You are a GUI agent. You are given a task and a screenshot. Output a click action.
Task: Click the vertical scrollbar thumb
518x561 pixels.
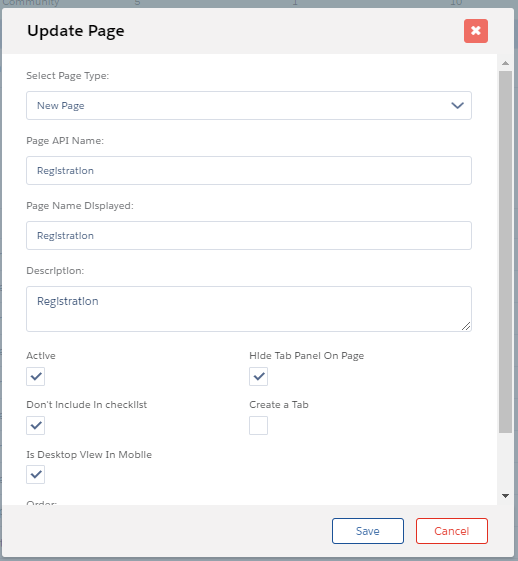pos(505,252)
